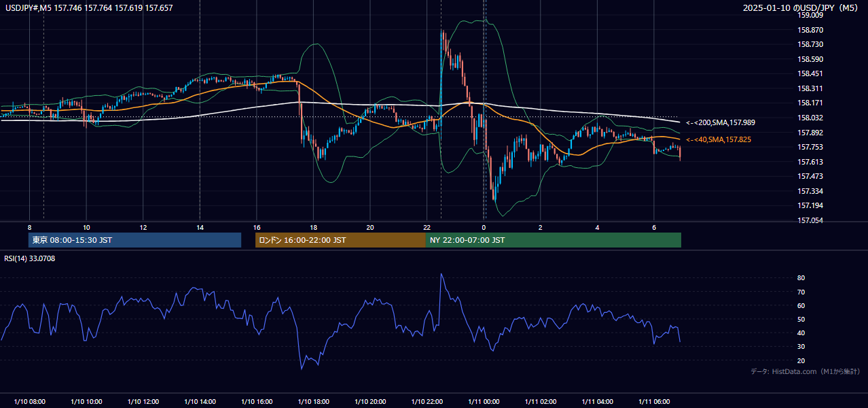Image resolution: width=868 pixels, height=408 pixels.
Task: Click hour label 0 under the price chart
Action: tap(484, 227)
